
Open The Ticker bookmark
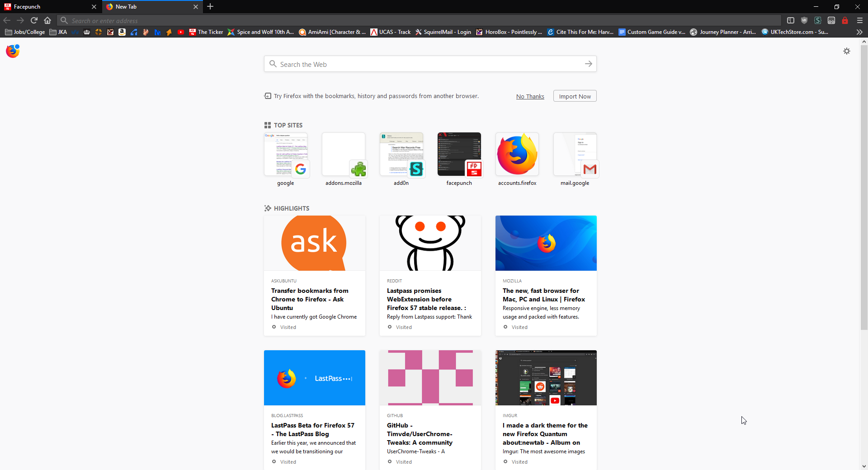(x=206, y=32)
